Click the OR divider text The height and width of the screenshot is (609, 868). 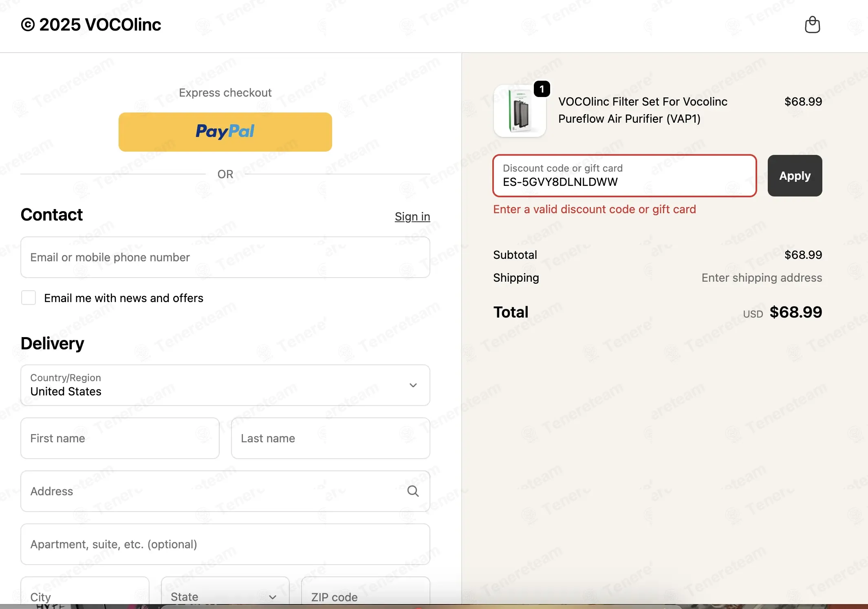click(225, 174)
